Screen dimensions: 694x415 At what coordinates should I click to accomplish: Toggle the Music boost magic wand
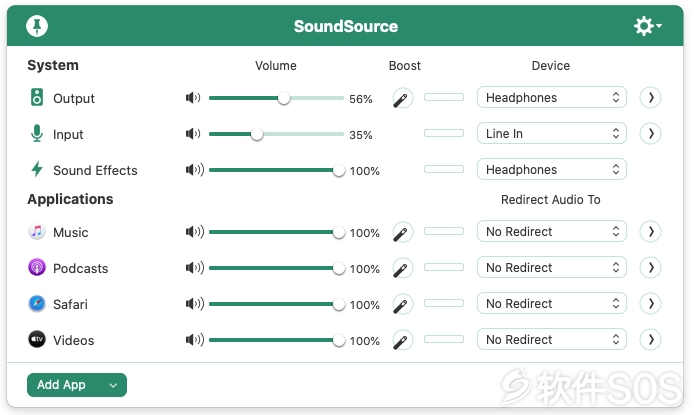click(x=403, y=232)
